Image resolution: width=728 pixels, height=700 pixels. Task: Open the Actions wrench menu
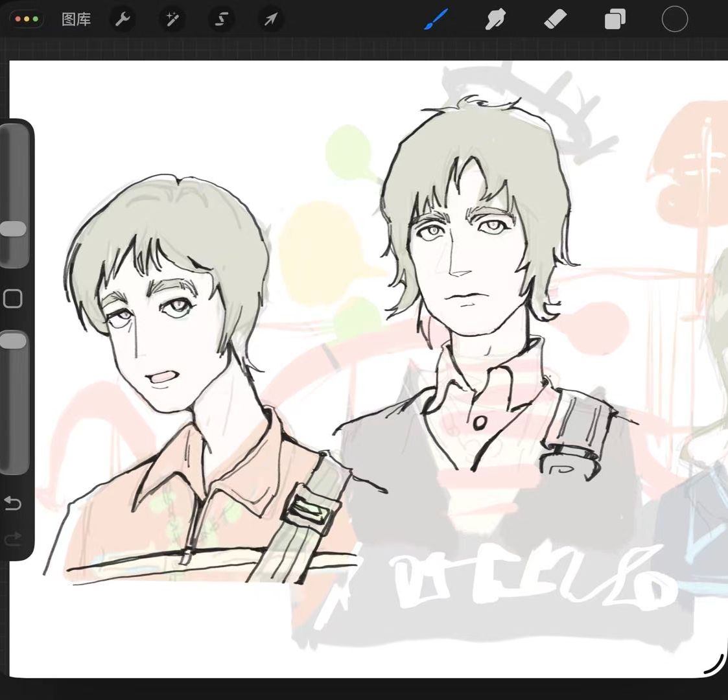point(123,19)
